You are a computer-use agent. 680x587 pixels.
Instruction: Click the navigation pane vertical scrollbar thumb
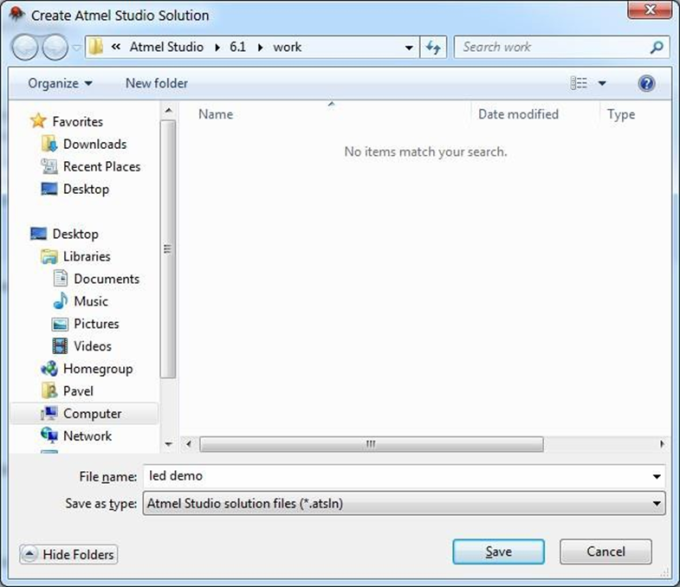tap(167, 249)
